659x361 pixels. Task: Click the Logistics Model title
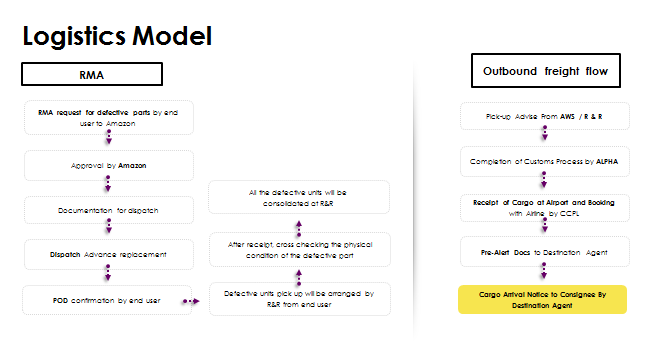pyautogui.click(x=117, y=37)
